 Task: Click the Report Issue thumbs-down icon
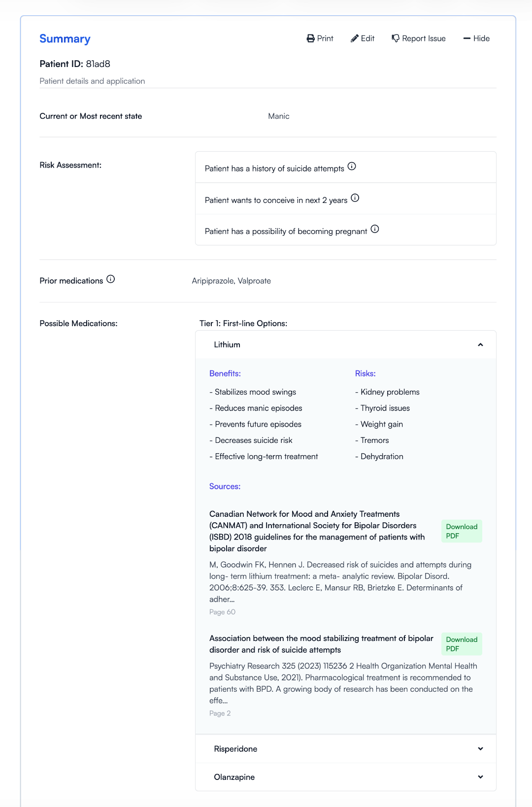pyautogui.click(x=396, y=38)
